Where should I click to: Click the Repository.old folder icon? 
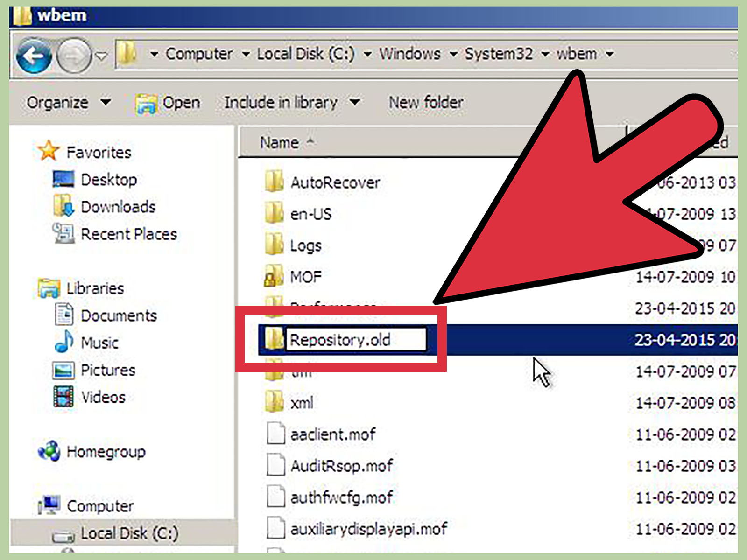[x=274, y=338]
